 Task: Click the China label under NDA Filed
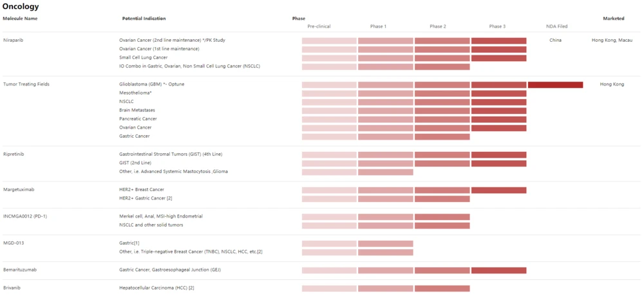pyautogui.click(x=555, y=41)
